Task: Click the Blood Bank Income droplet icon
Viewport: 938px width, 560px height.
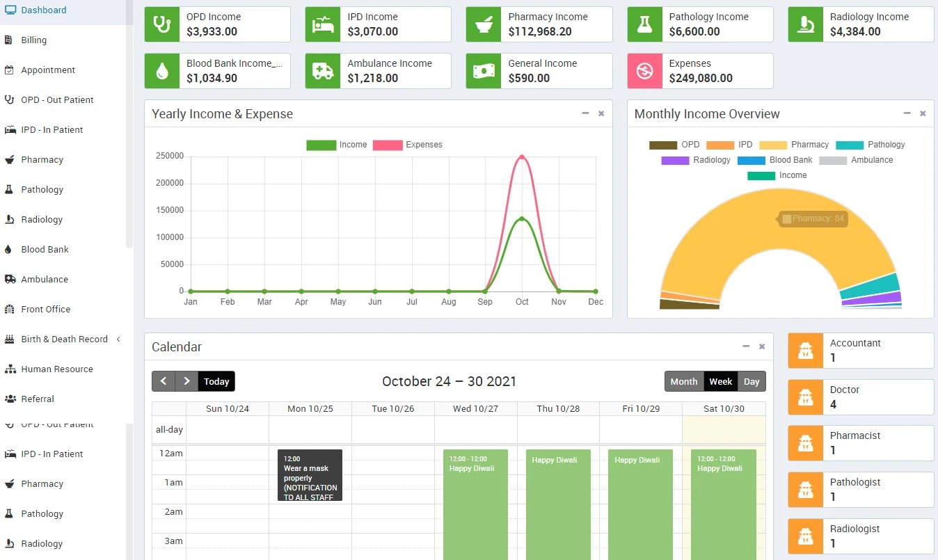Action: (162, 71)
